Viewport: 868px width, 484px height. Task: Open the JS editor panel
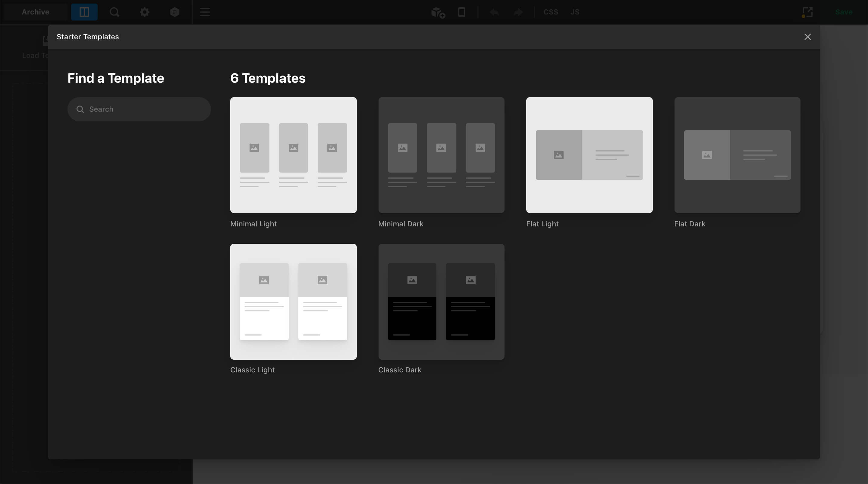click(575, 12)
